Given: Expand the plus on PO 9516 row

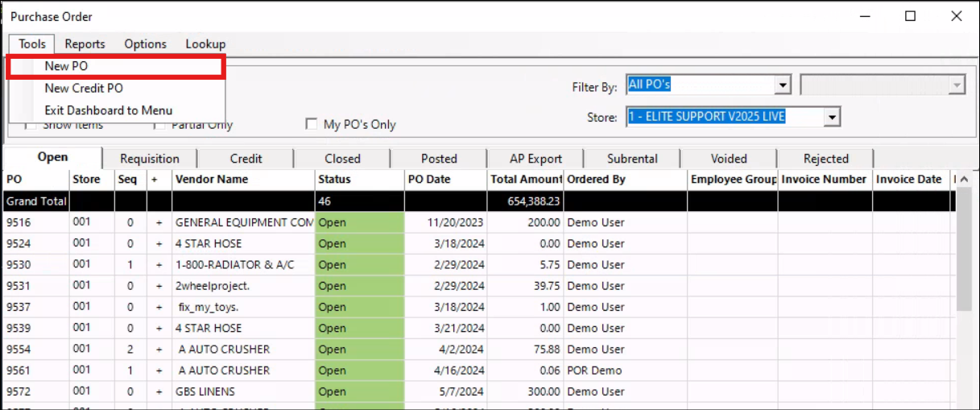Looking at the screenshot, I should (x=159, y=222).
